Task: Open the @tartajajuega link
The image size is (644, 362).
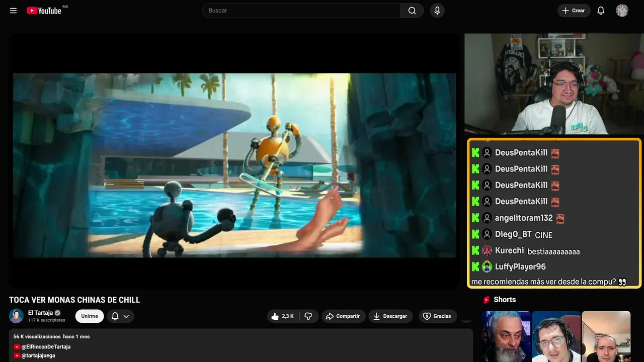Action: click(x=38, y=355)
